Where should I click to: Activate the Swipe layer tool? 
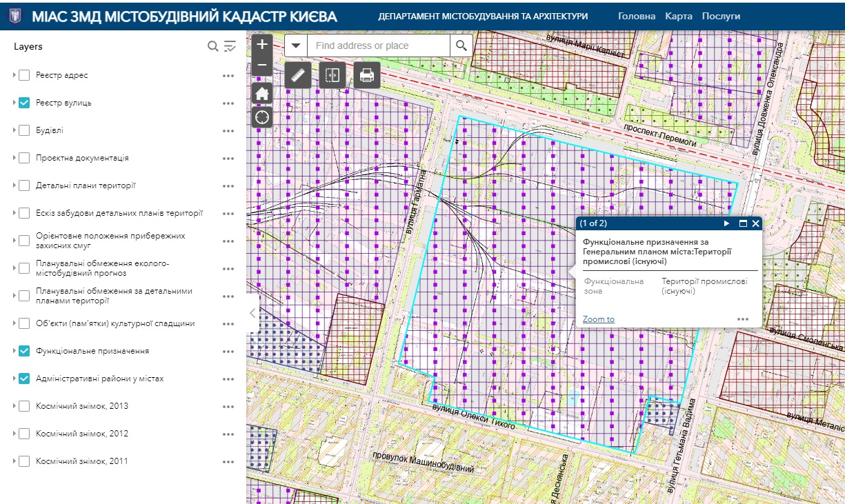point(332,75)
